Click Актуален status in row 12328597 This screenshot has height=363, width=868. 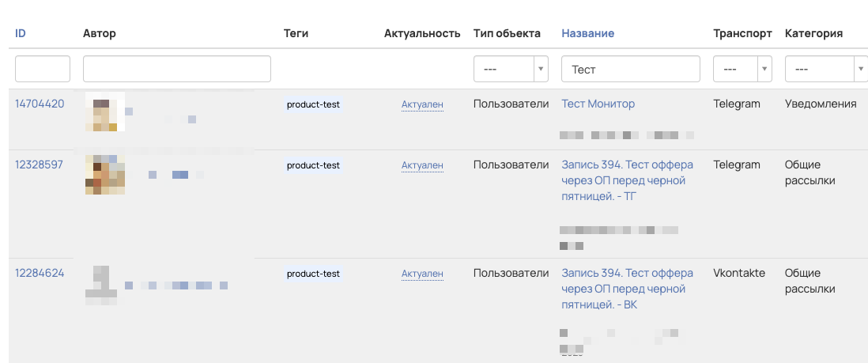pyautogui.click(x=422, y=165)
